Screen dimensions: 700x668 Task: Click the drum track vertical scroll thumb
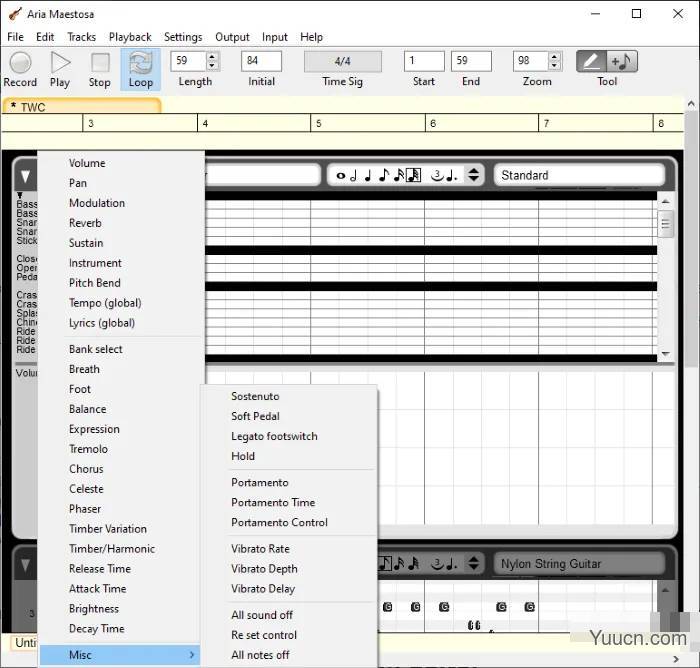pos(665,224)
